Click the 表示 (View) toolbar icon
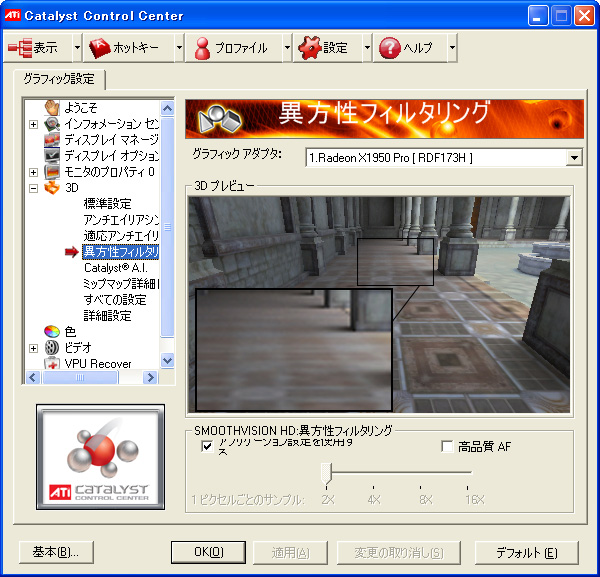The image size is (600, 577). coord(21,47)
